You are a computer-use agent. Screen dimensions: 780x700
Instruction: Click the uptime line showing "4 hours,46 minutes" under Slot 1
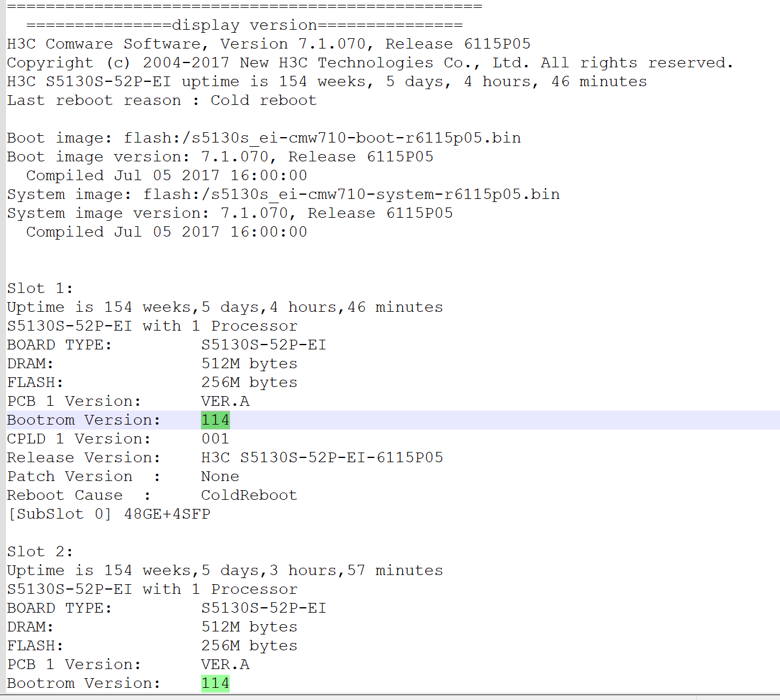pyautogui.click(x=225, y=308)
